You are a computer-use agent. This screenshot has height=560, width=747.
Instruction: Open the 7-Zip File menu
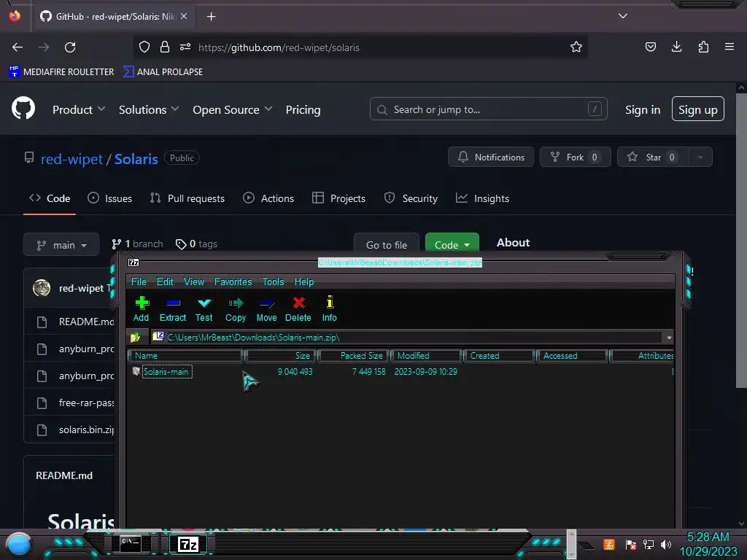click(x=139, y=281)
